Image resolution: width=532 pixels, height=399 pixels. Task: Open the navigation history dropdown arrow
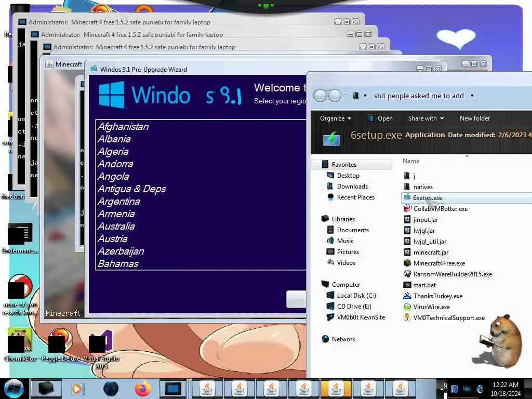345,96
